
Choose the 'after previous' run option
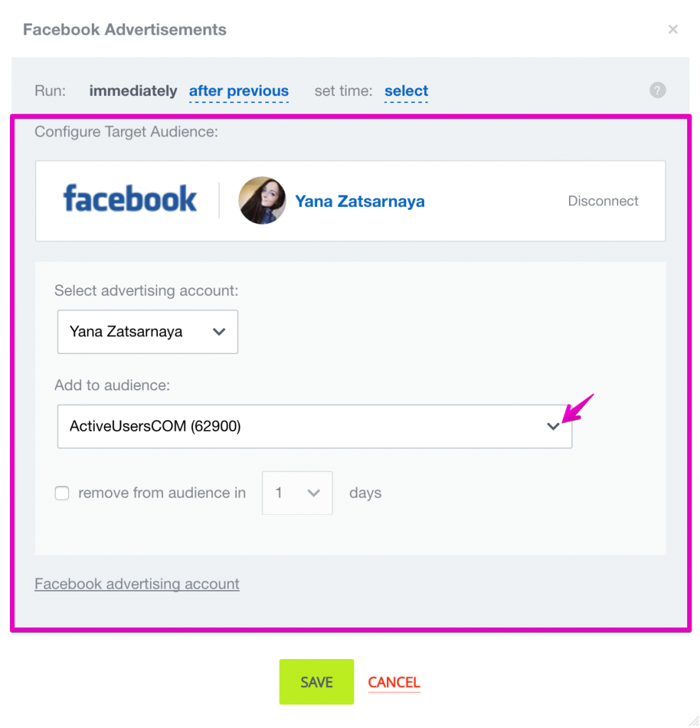pyautogui.click(x=239, y=90)
